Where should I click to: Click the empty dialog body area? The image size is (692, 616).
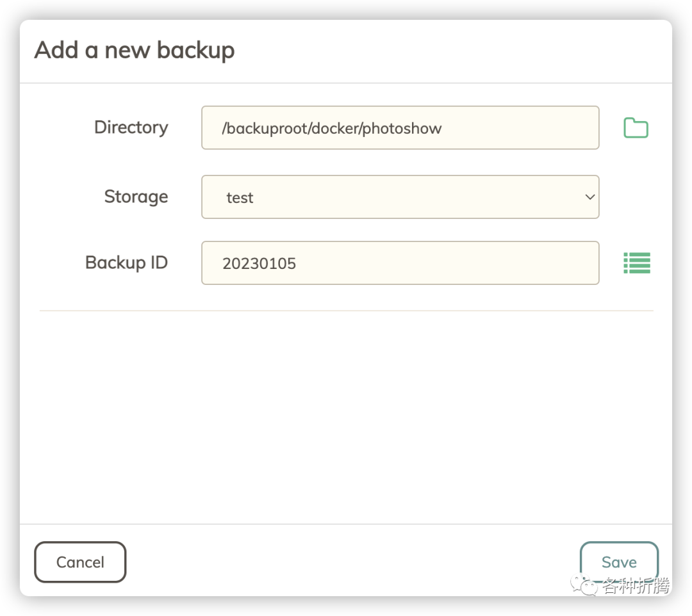point(346,416)
